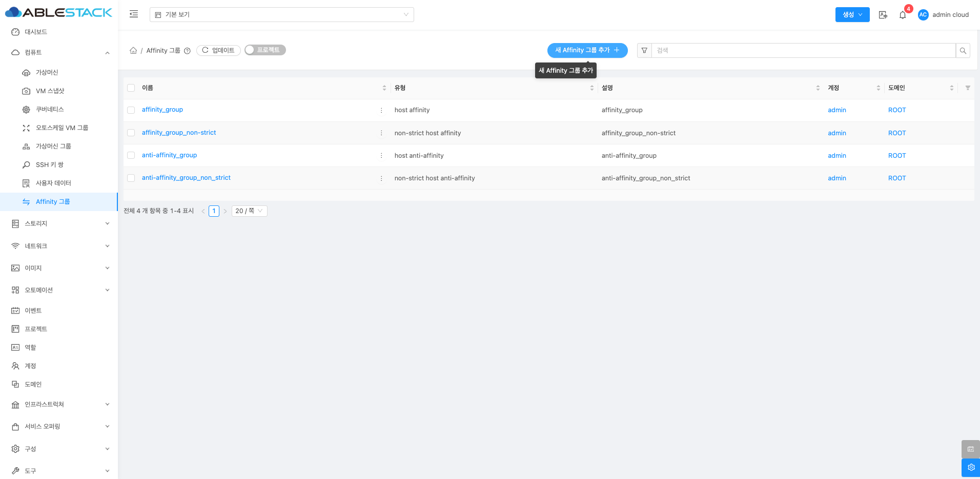Sort the table by 도메인 column
Viewport: 980px width, 479px height.
coord(952,88)
